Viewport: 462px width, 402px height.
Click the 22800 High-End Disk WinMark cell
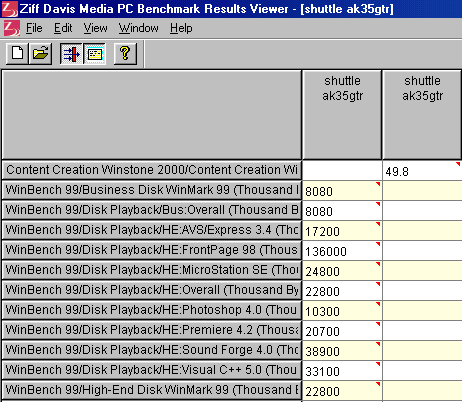pyautogui.click(x=342, y=391)
